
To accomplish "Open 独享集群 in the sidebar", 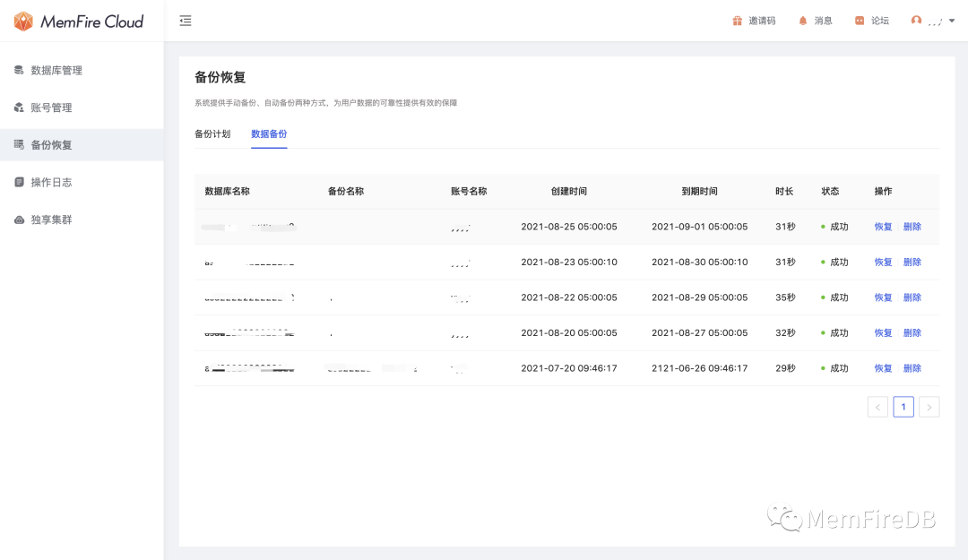I will coord(82,220).
